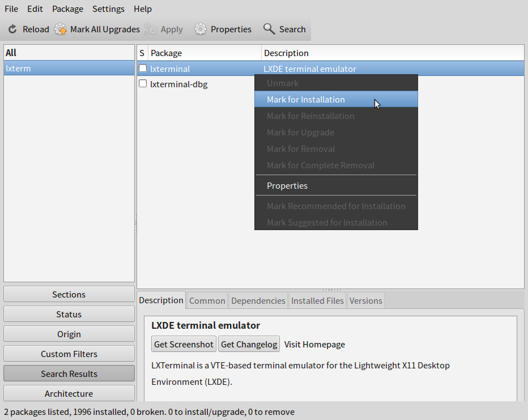Image resolution: width=528 pixels, height=420 pixels.
Task: Sort by the Description column header
Action: point(393,53)
